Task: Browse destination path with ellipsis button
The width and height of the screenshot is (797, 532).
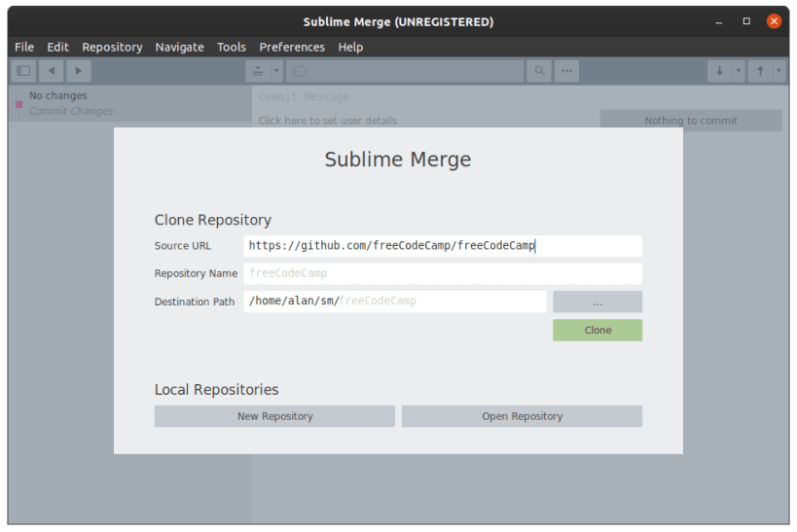Action: click(x=598, y=301)
